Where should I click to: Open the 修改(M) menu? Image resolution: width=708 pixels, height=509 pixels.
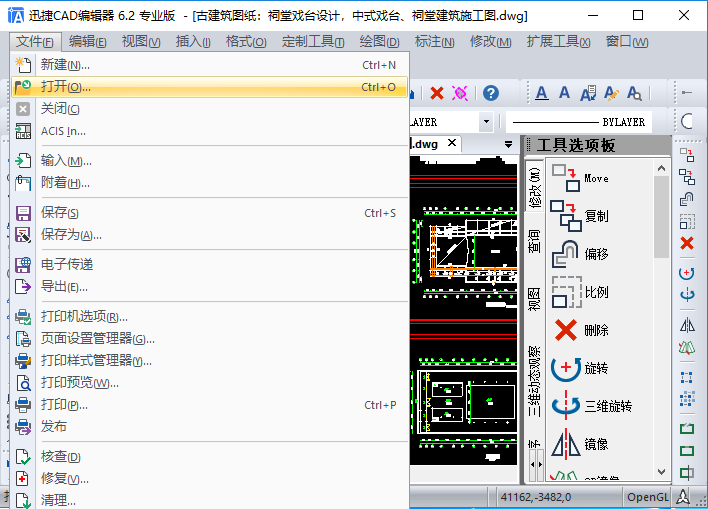(490, 42)
